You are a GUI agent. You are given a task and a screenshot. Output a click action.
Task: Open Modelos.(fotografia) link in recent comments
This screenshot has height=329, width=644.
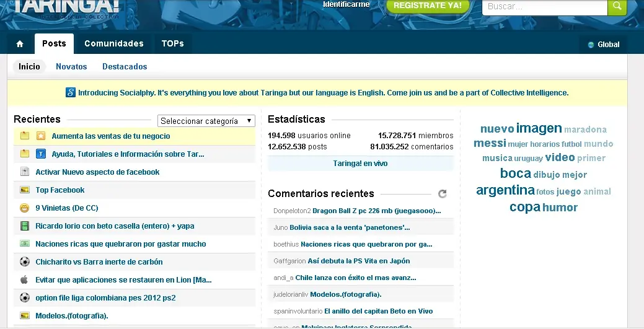[x=346, y=294]
